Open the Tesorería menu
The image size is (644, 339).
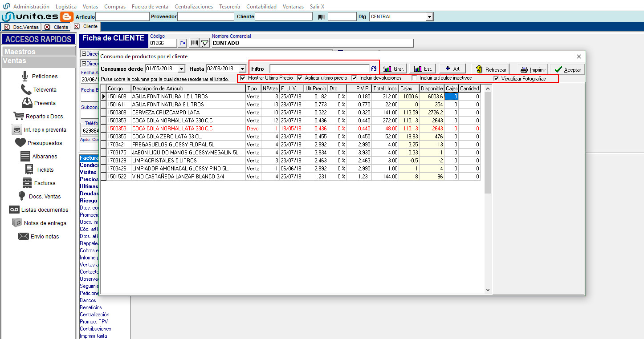[230, 7]
